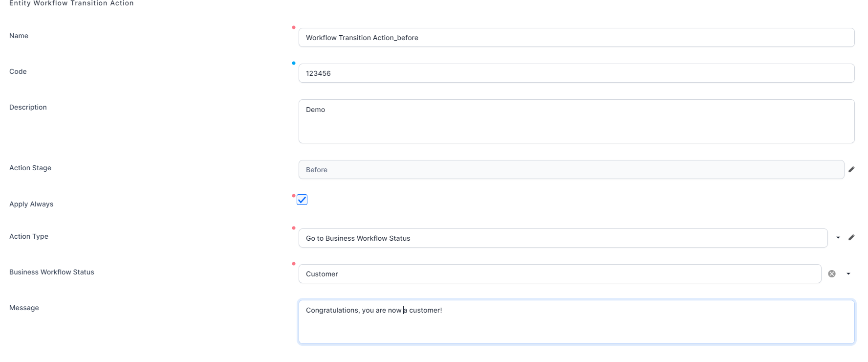Click the edit pencil next to Action Type
The height and width of the screenshot is (362, 868).
tap(851, 237)
